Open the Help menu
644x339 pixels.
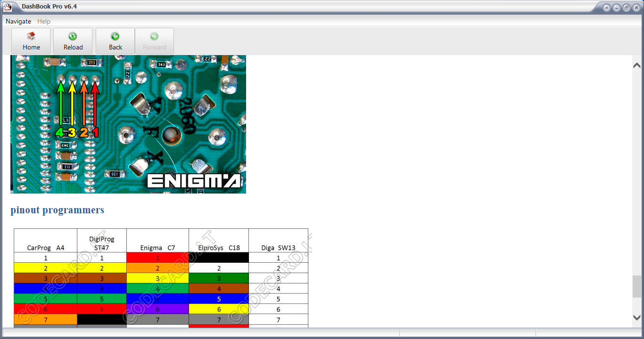(44, 21)
